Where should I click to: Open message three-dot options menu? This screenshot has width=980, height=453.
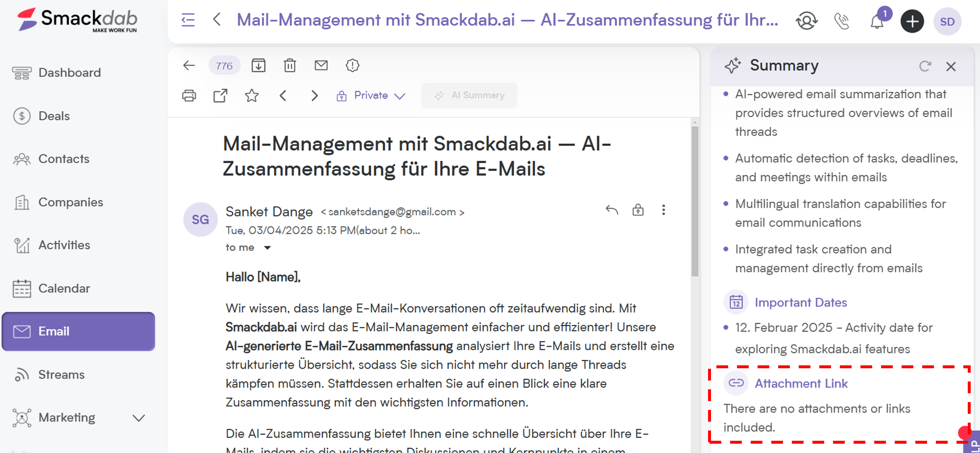[x=663, y=210]
